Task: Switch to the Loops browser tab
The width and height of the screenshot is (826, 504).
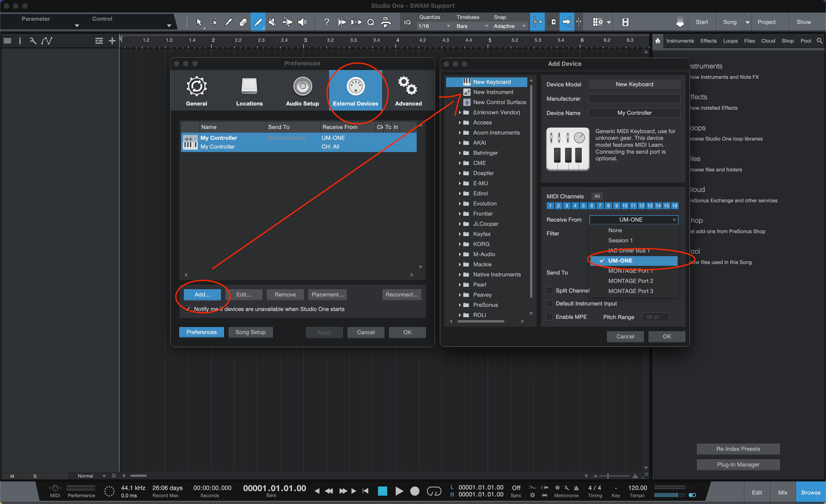Action: [730, 41]
